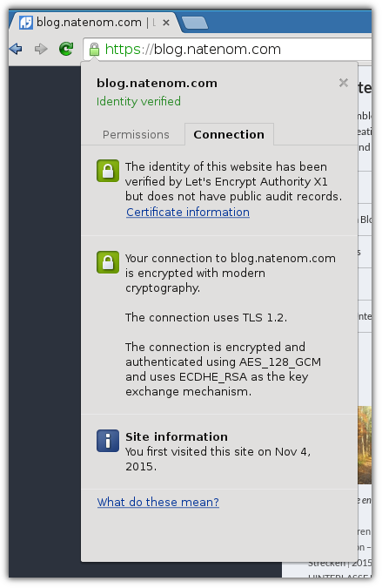
Task: Open a new tab with the blank tab button
Action: coord(194,23)
